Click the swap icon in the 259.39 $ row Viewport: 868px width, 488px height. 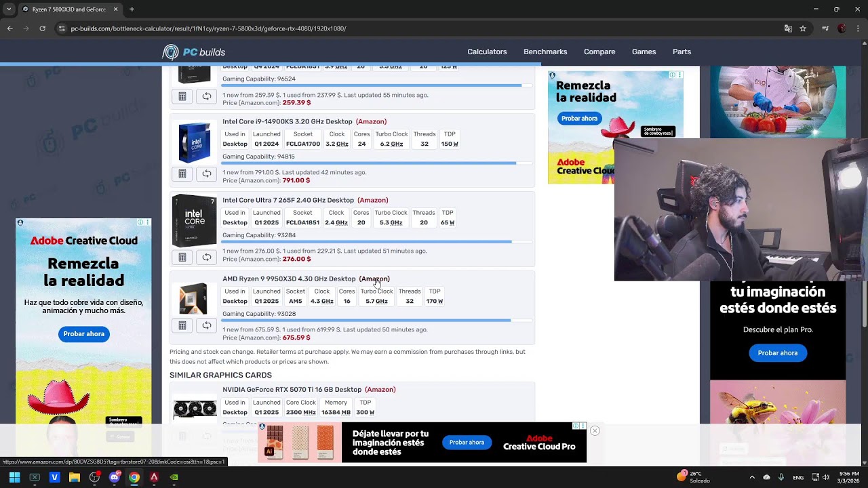point(207,97)
